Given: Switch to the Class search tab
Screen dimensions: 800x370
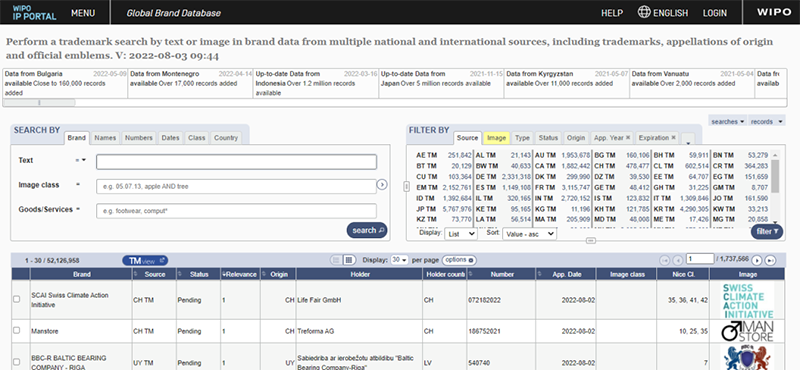Looking at the screenshot, I should (x=196, y=138).
